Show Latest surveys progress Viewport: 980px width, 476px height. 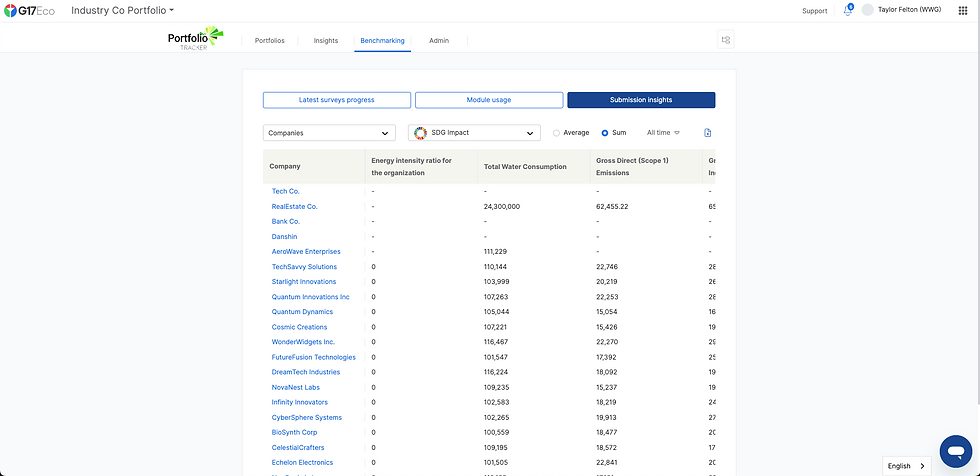pos(337,100)
